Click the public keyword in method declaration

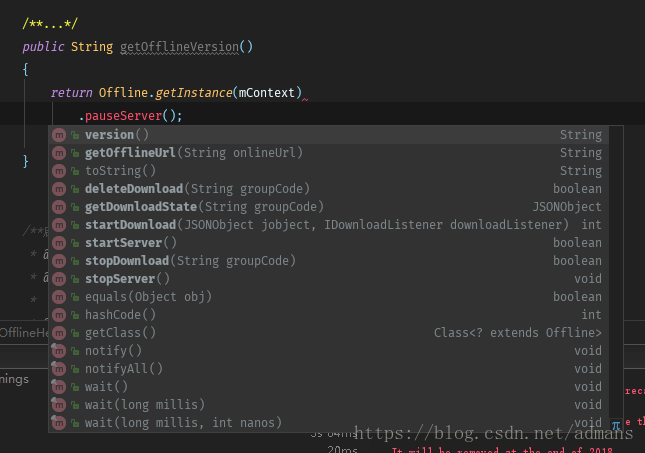pos(43,47)
